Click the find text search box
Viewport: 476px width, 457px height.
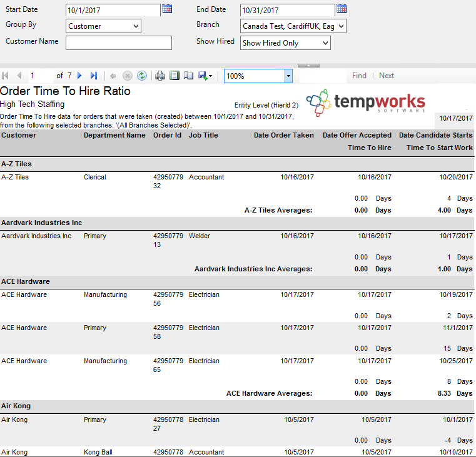(x=322, y=76)
